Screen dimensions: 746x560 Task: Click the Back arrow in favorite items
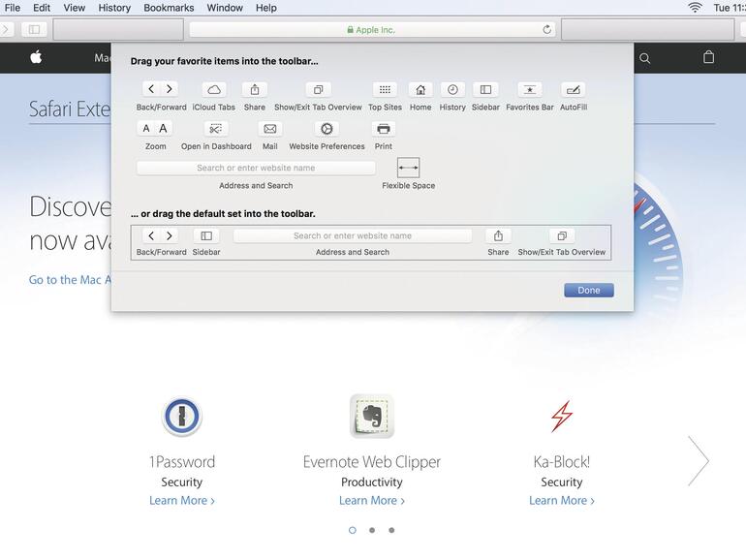click(x=151, y=89)
